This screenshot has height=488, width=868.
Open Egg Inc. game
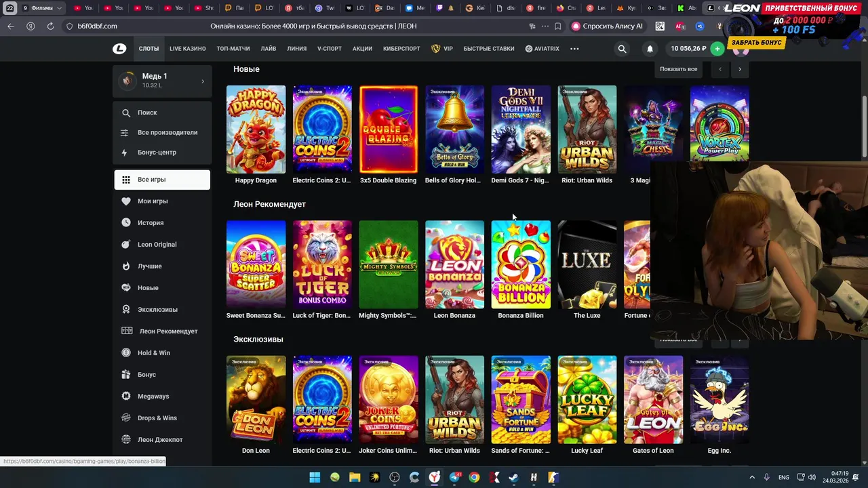tap(719, 399)
